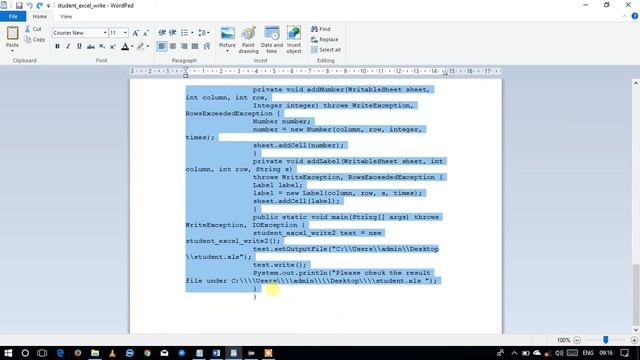Click the Zoom in plus button
This screenshot has width=640, height=360.
coord(634,340)
